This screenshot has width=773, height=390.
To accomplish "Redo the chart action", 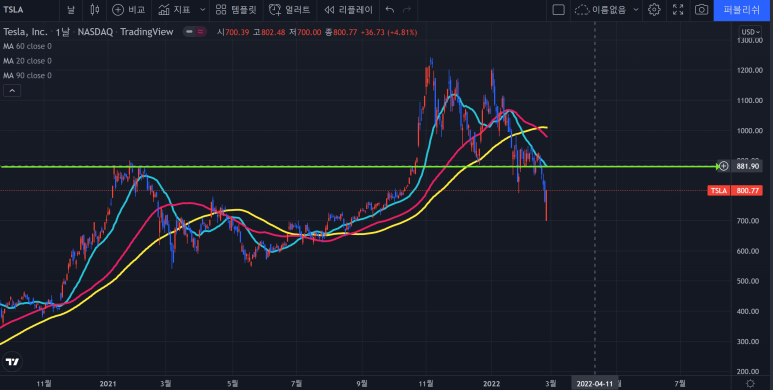I will (x=407, y=10).
